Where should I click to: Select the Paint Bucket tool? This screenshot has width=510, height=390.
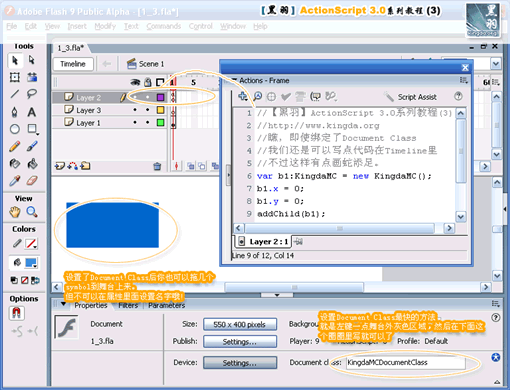click(32, 164)
